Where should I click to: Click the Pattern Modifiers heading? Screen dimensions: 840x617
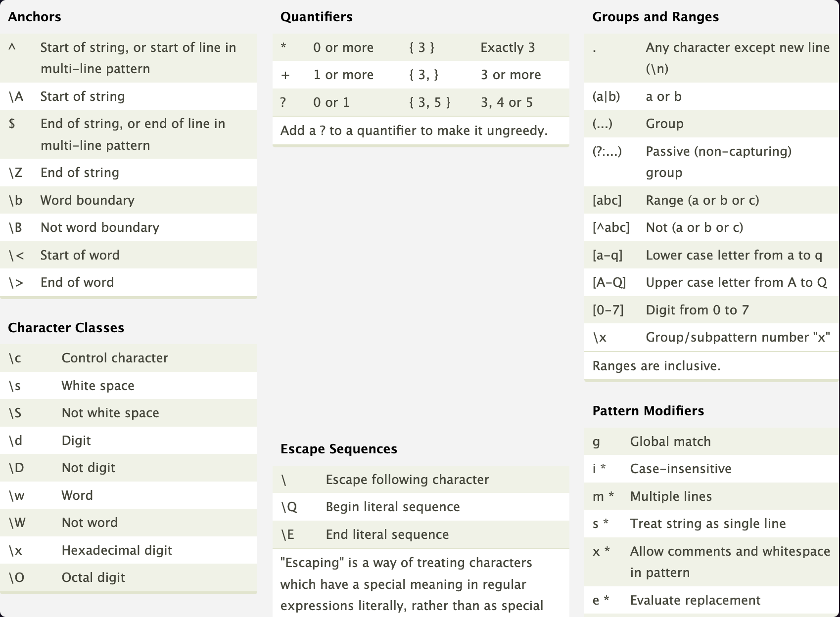(x=648, y=411)
